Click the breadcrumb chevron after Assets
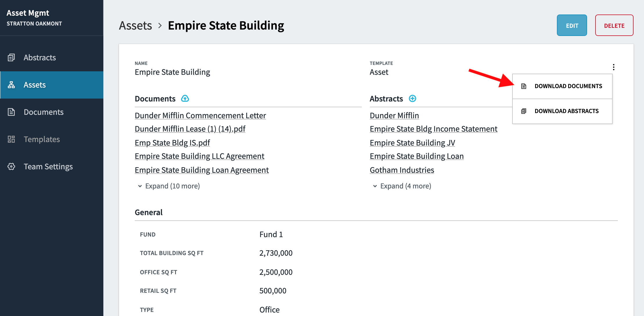This screenshot has width=644, height=316. (x=160, y=26)
